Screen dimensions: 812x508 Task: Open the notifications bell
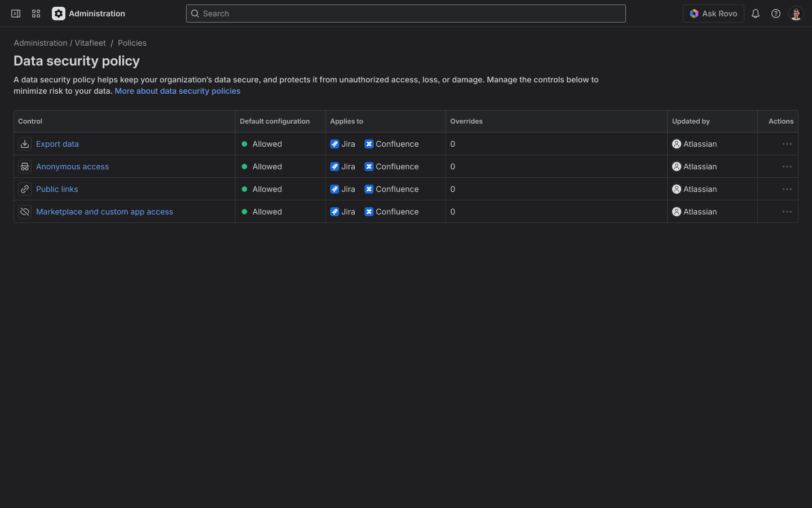pyautogui.click(x=756, y=14)
